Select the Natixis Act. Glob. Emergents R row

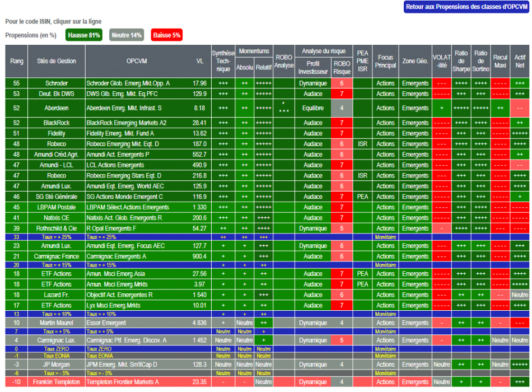point(267,217)
